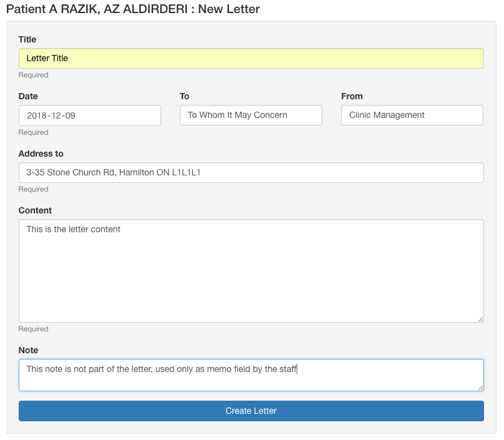The width and height of the screenshot is (504, 440).
Task: Click inside the Note memo textarea
Action: (x=251, y=375)
